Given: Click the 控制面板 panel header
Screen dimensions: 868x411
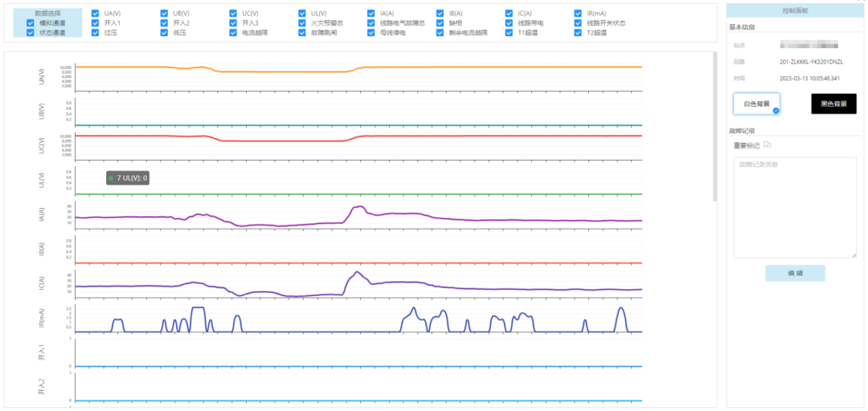Looking at the screenshot, I should tap(795, 10).
